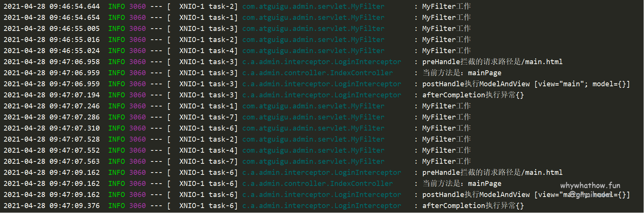Click the MyFilter message at 09:47:07.552
This screenshot has width=644, height=213.
click(x=446, y=150)
